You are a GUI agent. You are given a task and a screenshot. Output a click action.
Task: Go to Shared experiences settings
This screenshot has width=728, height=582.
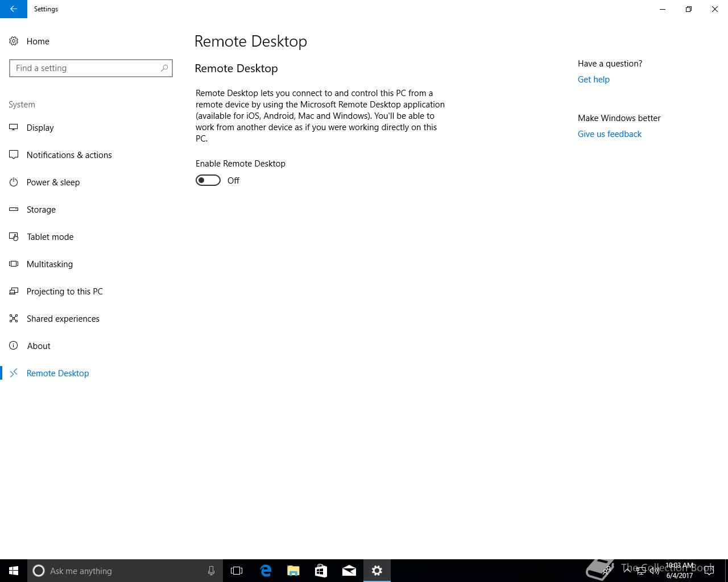55,318
